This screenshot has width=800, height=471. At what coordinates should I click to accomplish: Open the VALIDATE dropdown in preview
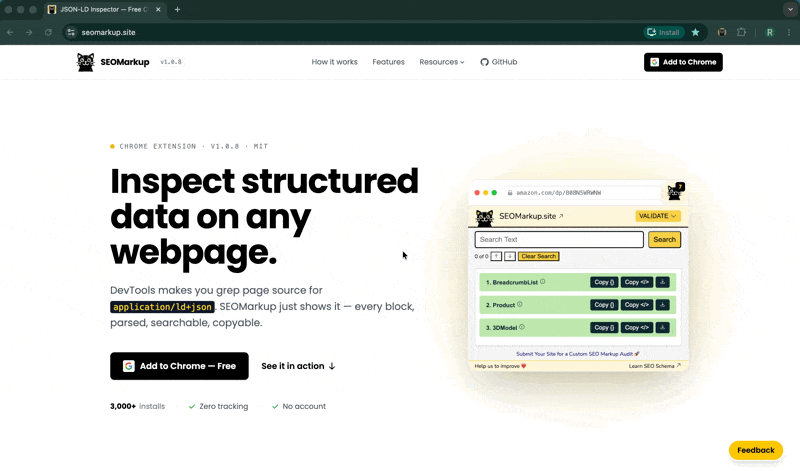click(658, 216)
